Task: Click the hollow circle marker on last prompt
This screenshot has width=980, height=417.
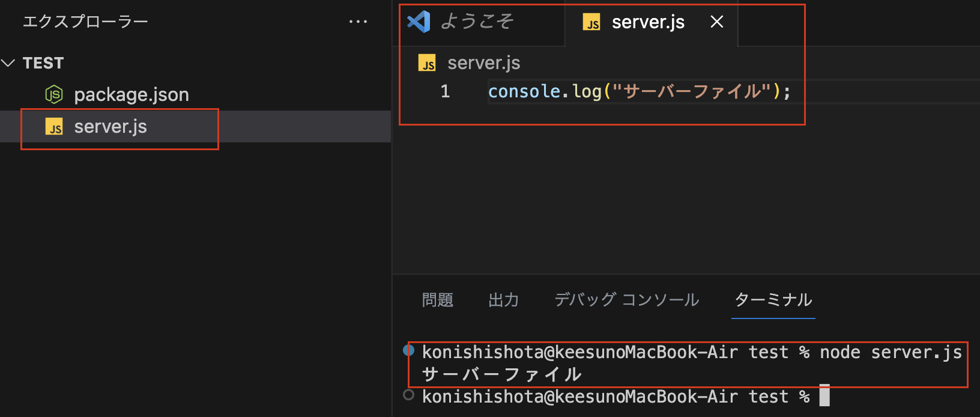Action: coord(409,395)
